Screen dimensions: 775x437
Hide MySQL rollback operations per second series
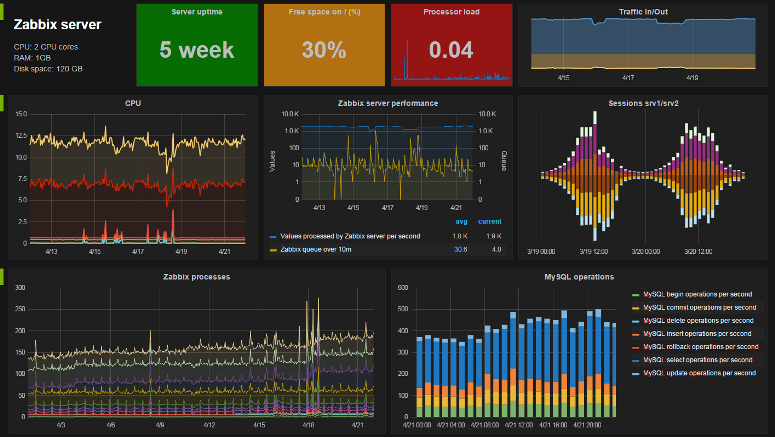tap(701, 346)
